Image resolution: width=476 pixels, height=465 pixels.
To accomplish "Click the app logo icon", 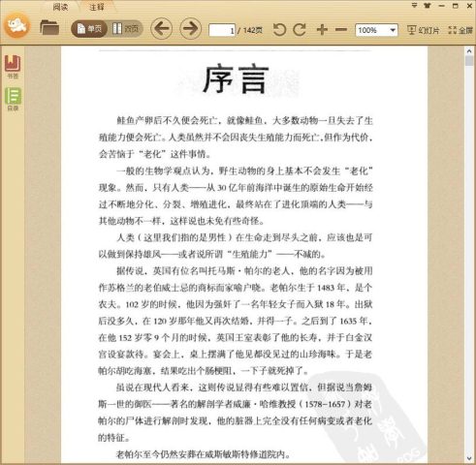I will point(17,25).
